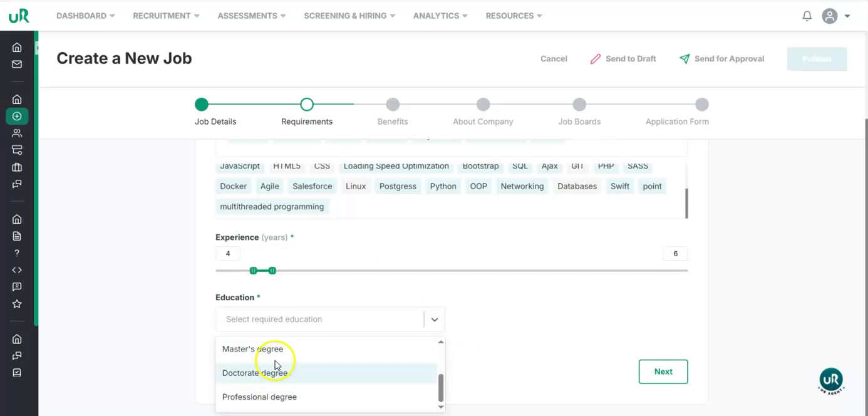Open the UR Agent chat bubble
The image size is (868, 416).
pos(831,380)
